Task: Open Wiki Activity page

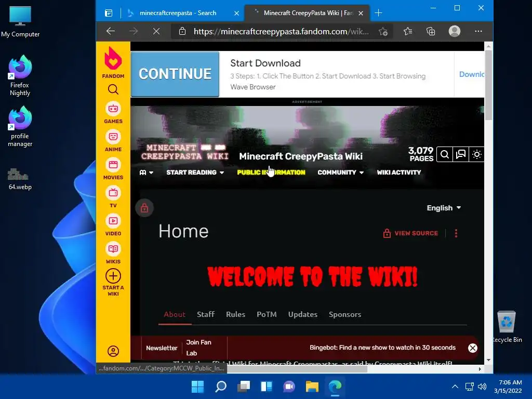Action: (x=398, y=172)
